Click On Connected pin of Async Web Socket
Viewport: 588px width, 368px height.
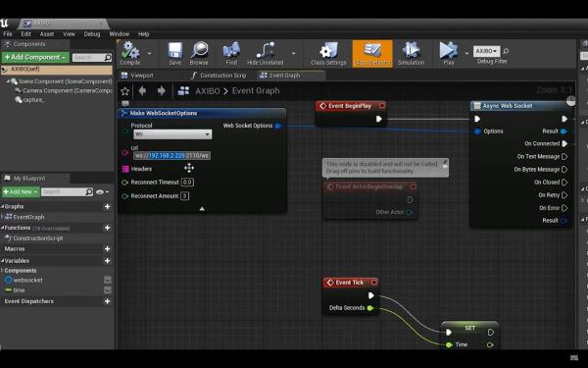pos(564,143)
